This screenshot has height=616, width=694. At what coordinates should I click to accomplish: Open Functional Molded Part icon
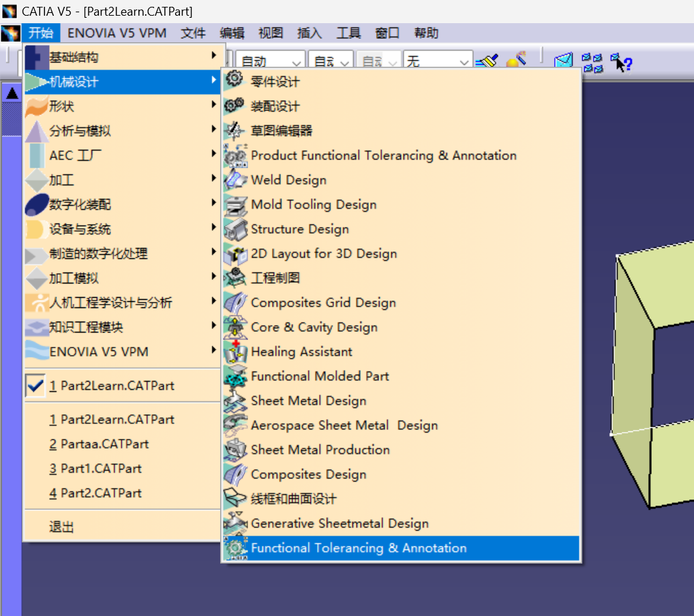235,375
